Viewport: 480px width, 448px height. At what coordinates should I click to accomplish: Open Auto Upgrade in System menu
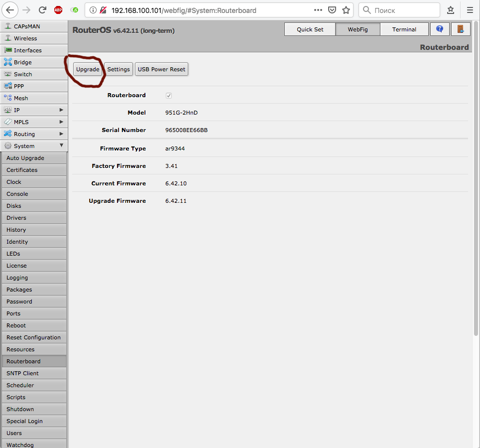34,158
